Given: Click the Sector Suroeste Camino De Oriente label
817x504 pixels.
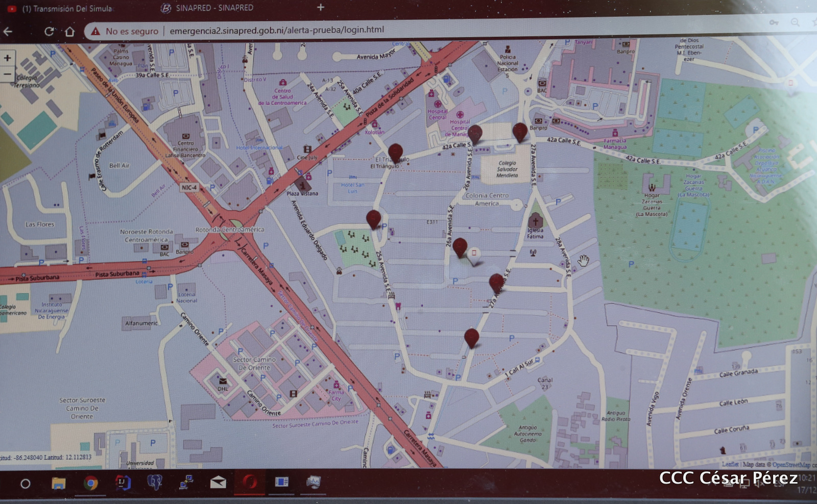Looking at the screenshot, I should pos(82,408).
